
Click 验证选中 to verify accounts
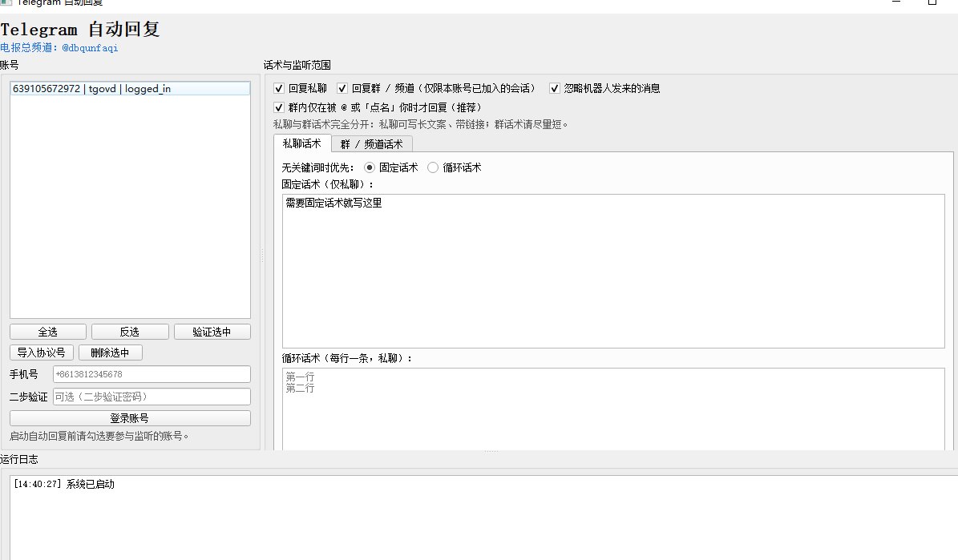(x=212, y=332)
